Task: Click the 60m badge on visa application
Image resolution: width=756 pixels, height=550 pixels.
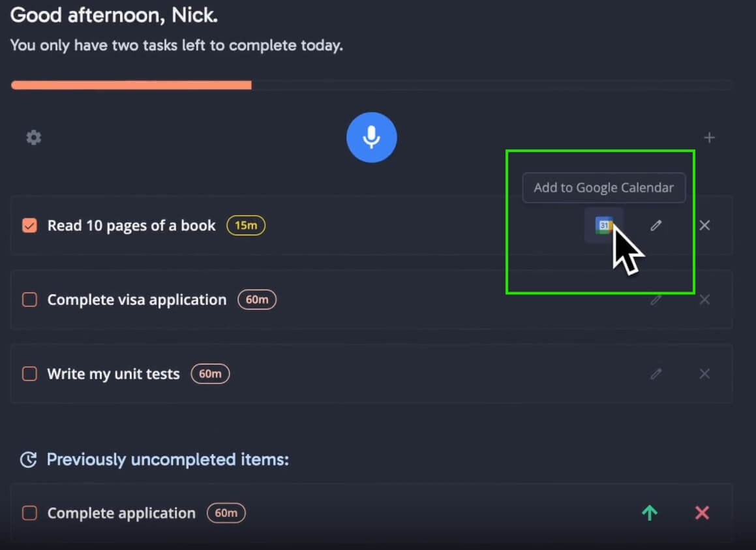Action: [257, 299]
